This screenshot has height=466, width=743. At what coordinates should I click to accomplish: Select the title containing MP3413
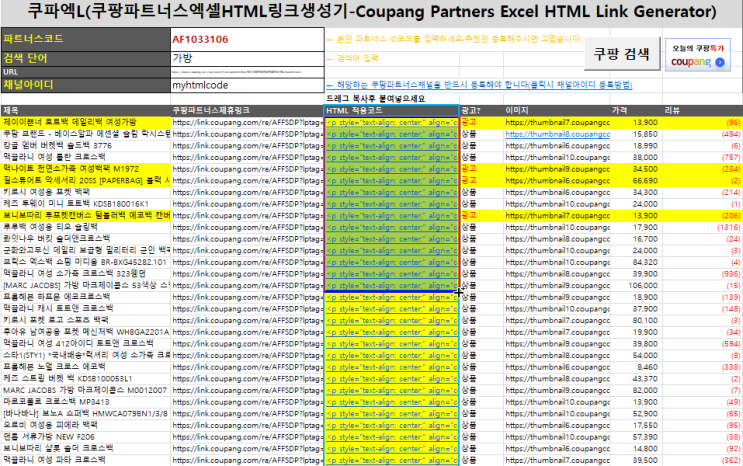click(x=56, y=402)
